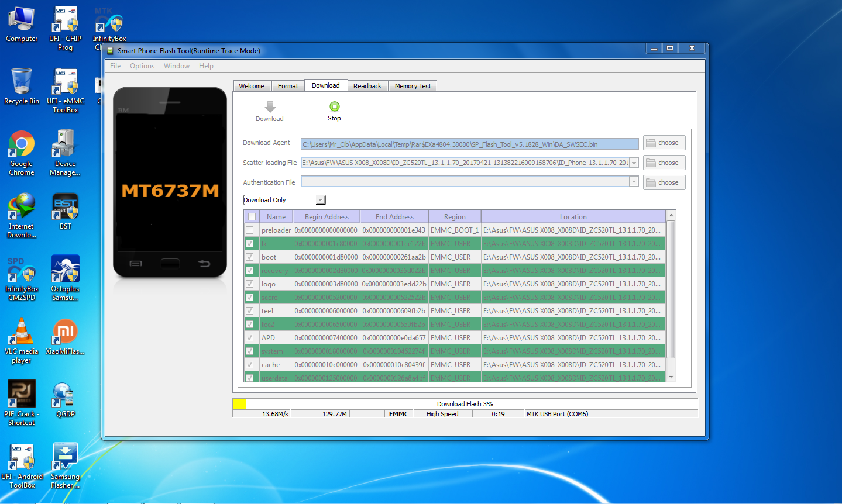Toggle the boot partition checkbox
The height and width of the screenshot is (504, 842).
250,257
